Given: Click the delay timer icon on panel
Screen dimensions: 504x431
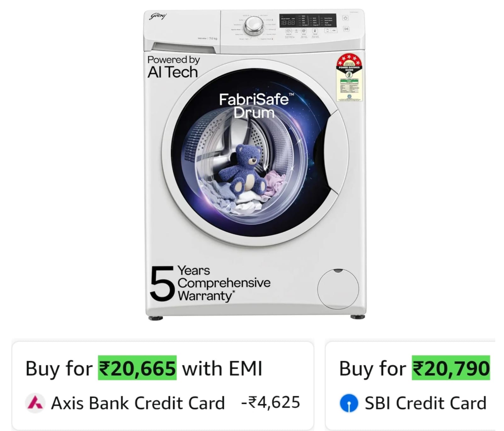Looking at the screenshot, I should click(289, 31).
